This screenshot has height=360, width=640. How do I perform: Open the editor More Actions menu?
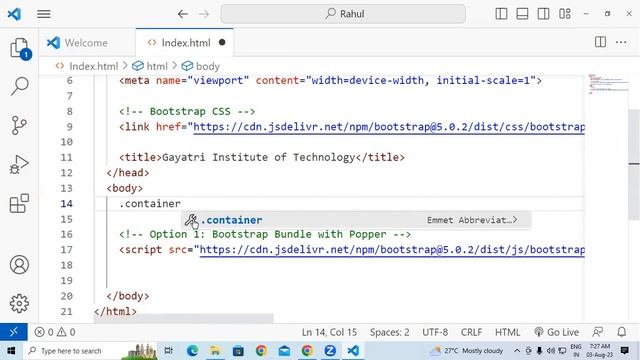tap(621, 42)
